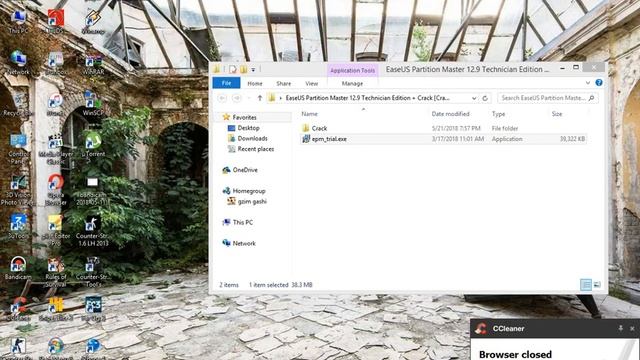The image size is (640, 360).
Task: Select the Application Tools contextual tab header
Action: 353,70
